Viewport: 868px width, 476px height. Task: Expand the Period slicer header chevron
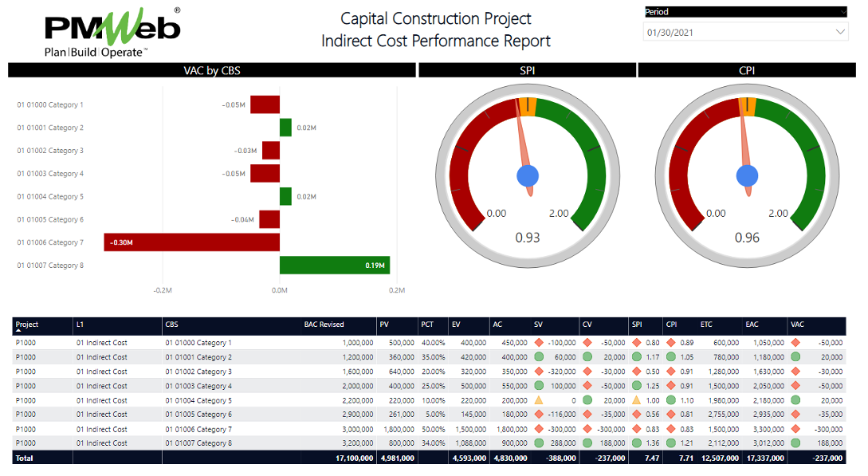[x=842, y=12]
